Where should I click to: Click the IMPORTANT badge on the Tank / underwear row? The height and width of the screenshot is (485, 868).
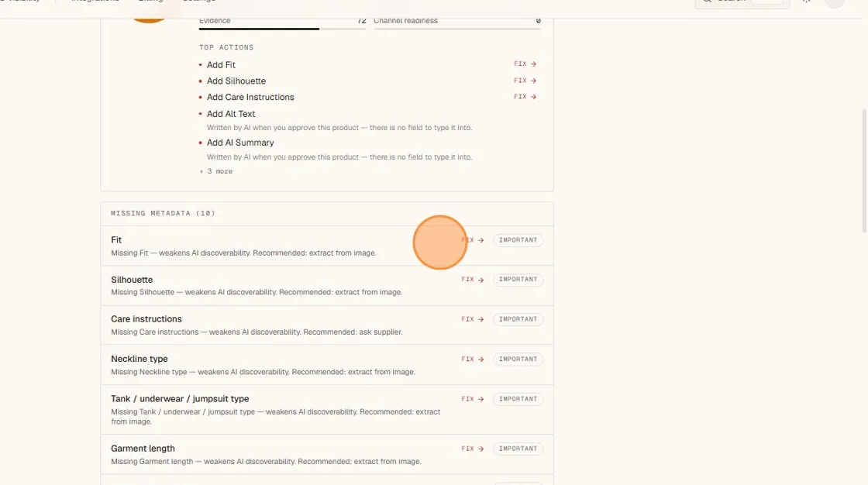tap(518, 399)
